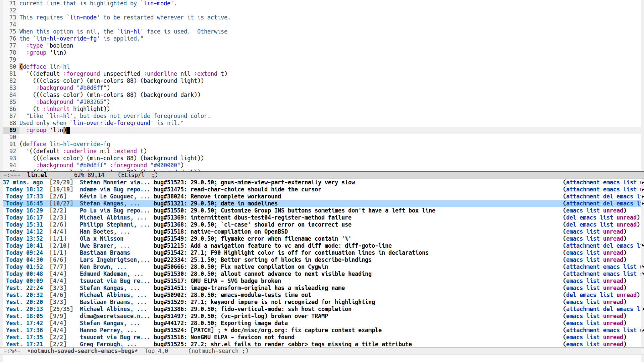Click the "#000000" foreground string on line 94
The height and width of the screenshot is (362, 644).
click(x=165, y=165)
